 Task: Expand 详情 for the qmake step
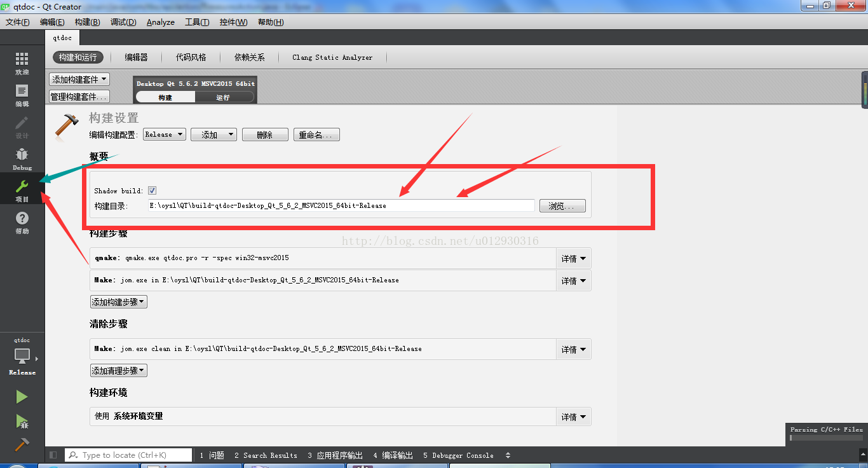coord(573,259)
